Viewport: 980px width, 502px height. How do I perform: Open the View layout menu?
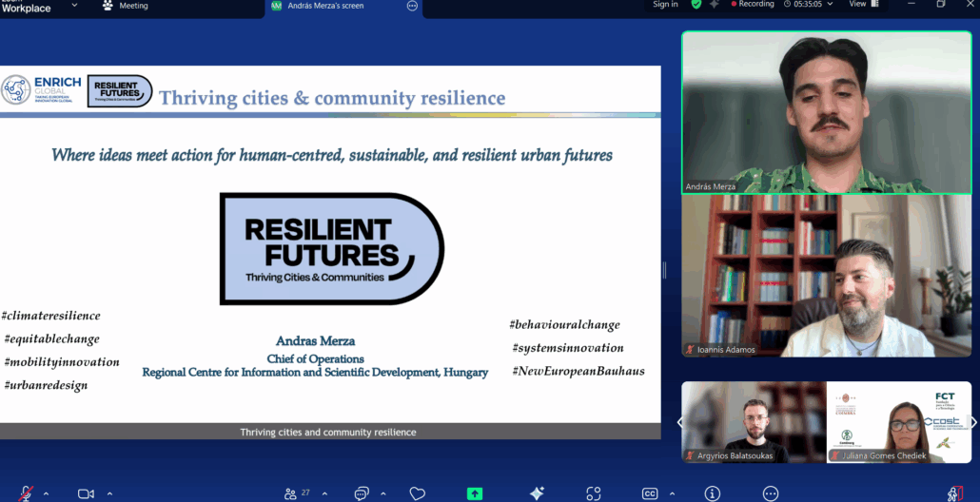861,5
